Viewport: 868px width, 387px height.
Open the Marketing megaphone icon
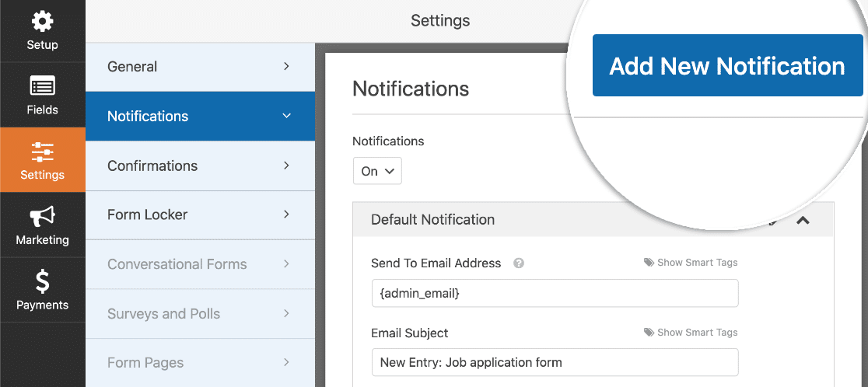43,217
